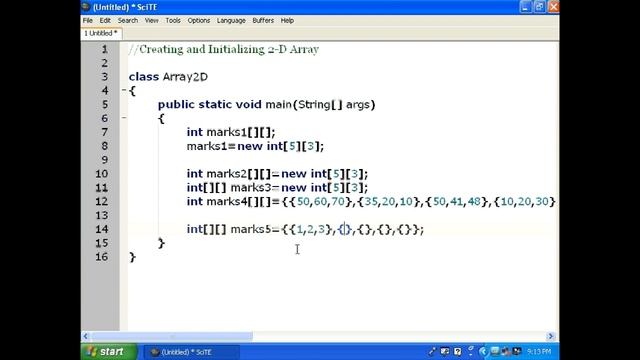Click the horizontal scrollbar right arrow

click(551, 336)
